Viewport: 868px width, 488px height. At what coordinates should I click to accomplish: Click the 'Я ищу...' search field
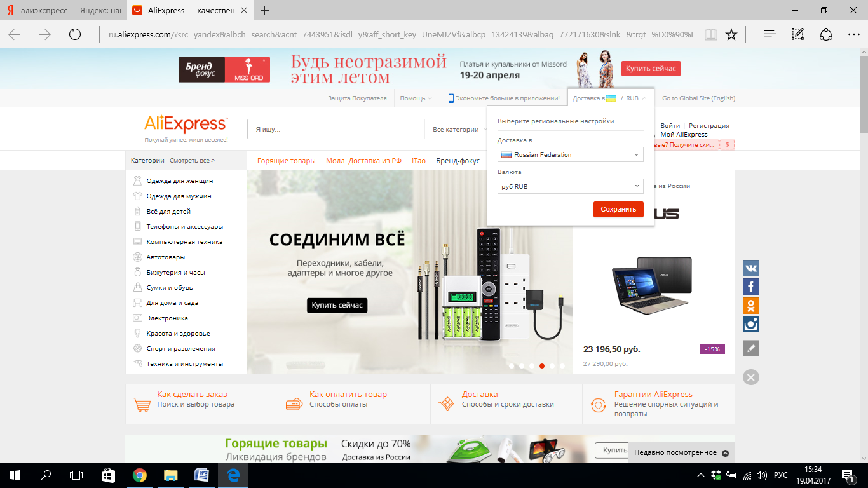point(336,129)
